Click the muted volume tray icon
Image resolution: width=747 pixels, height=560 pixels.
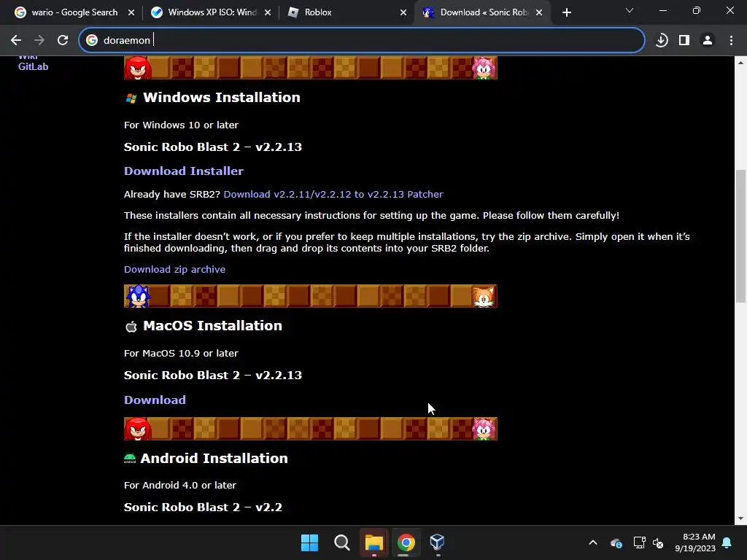tap(658, 542)
